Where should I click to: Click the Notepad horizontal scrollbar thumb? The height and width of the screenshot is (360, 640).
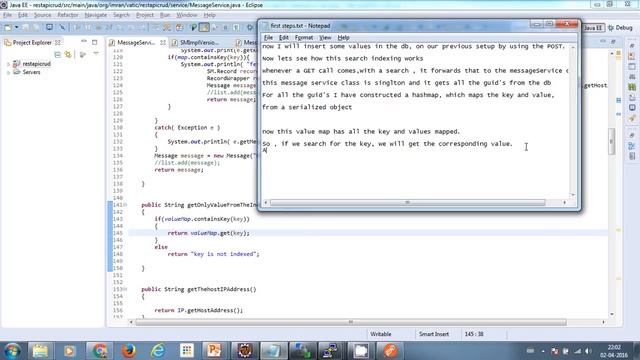pos(407,202)
